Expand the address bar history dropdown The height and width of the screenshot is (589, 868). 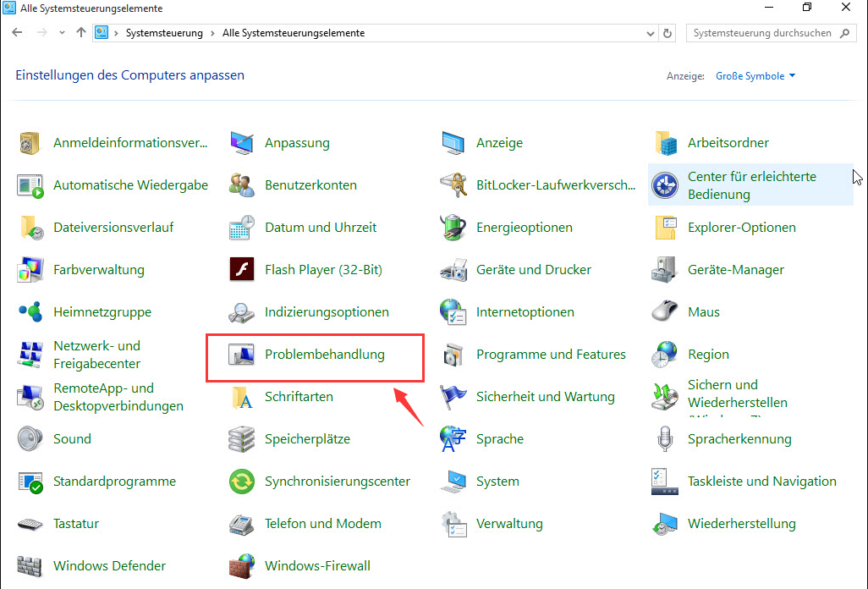pos(649,32)
